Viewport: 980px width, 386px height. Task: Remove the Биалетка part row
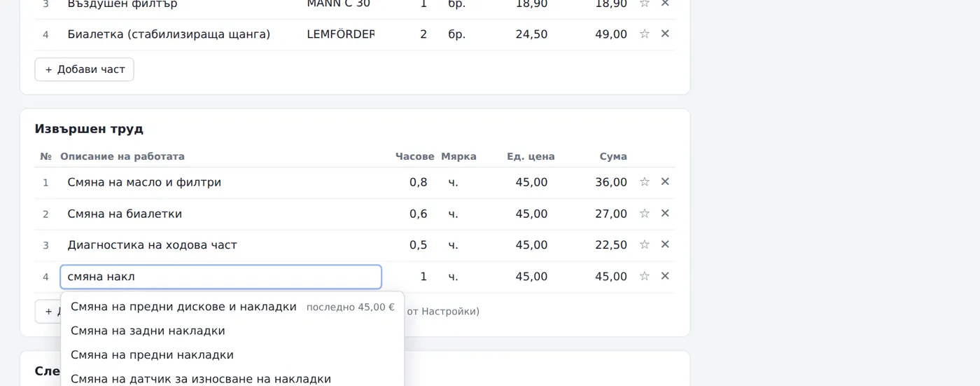(665, 34)
